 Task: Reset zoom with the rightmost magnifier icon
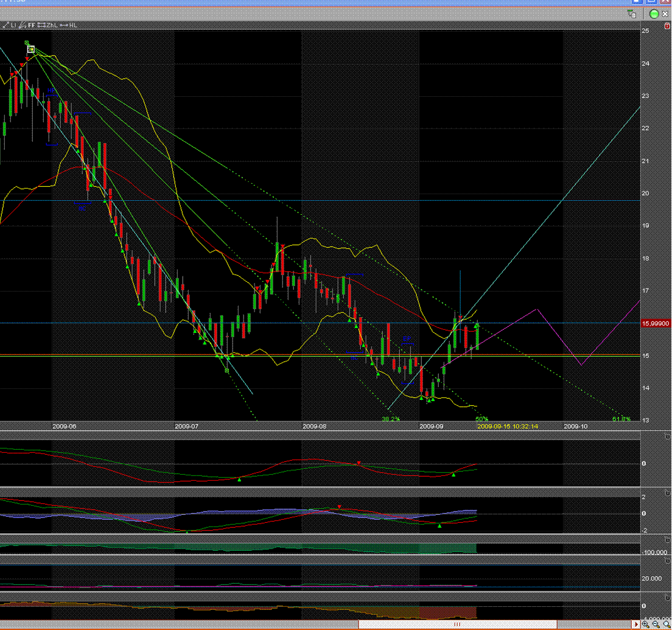[665, 625]
